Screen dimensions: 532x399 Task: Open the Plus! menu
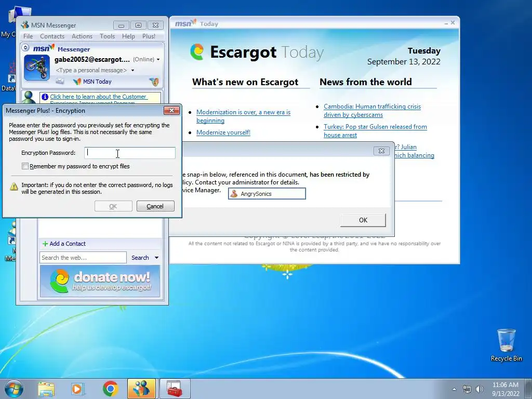tap(149, 36)
